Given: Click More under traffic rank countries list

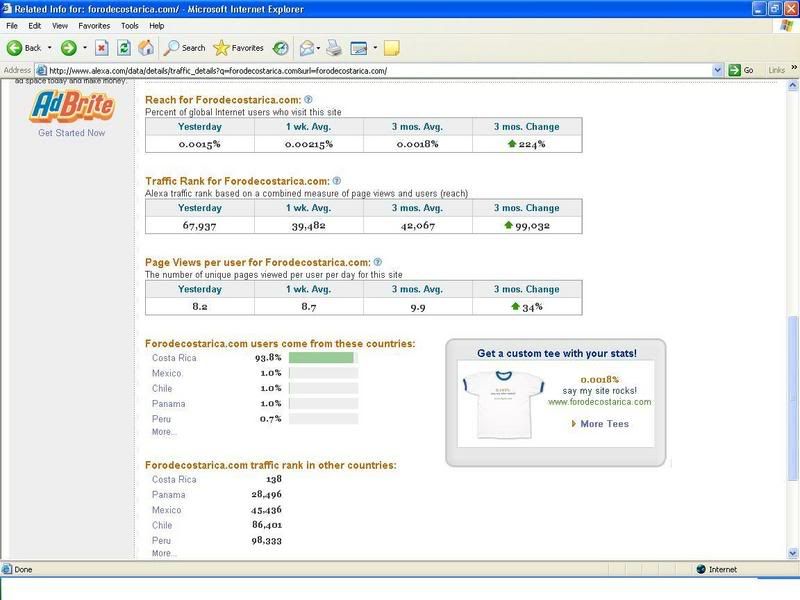Looking at the screenshot, I should [x=164, y=554].
